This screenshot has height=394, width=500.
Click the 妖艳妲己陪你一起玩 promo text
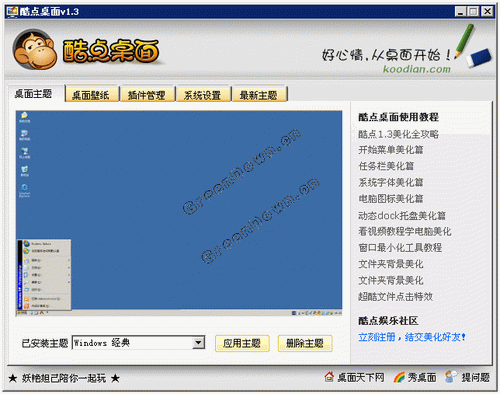64,378
